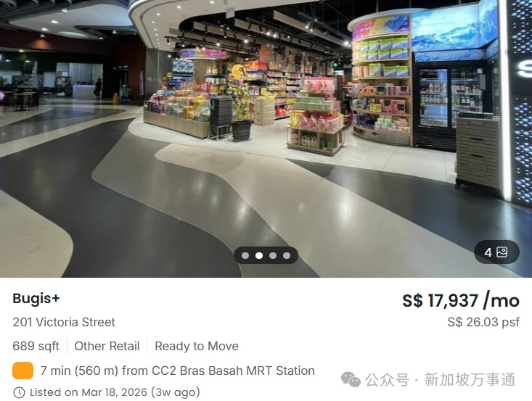Viewport: 532px width, 401px height.
Task: Select the second carousel dot
Action: click(259, 255)
